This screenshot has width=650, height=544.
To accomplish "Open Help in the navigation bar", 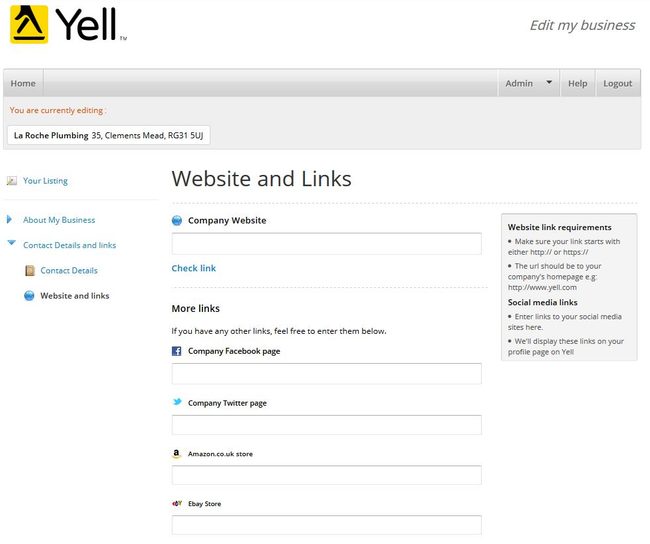I will point(577,83).
